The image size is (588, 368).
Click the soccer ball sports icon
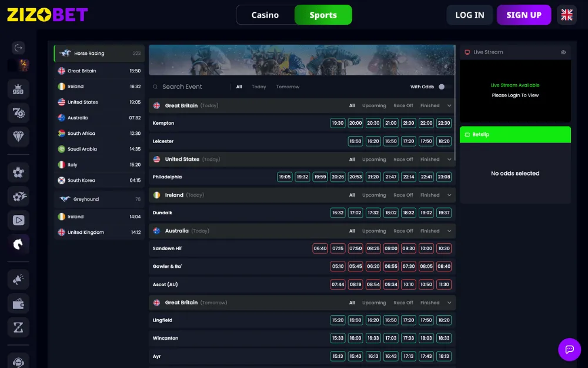(x=18, y=173)
